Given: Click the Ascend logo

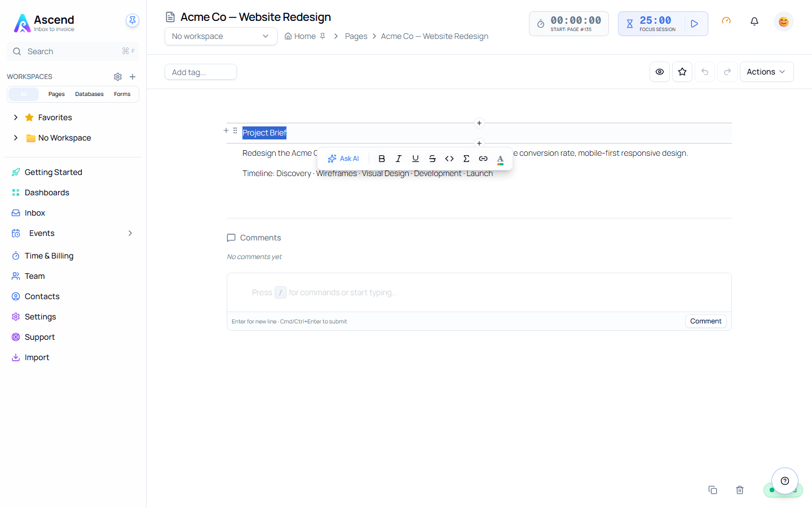Looking at the screenshot, I should pyautogui.click(x=44, y=23).
